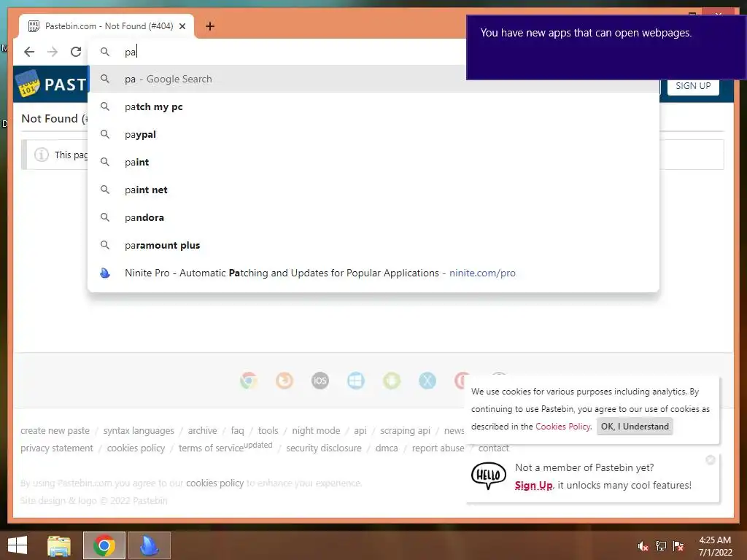Click the info icon in message box
747x560 pixels.
coord(42,155)
